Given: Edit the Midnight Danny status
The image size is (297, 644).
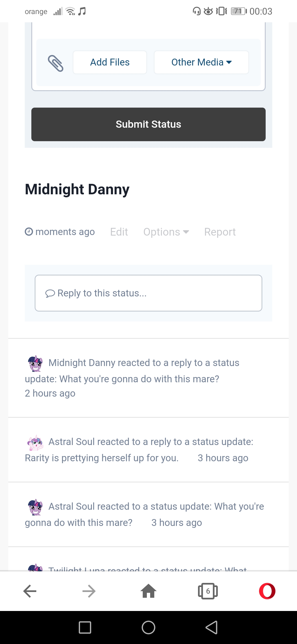Looking at the screenshot, I should [x=119, y=232].
